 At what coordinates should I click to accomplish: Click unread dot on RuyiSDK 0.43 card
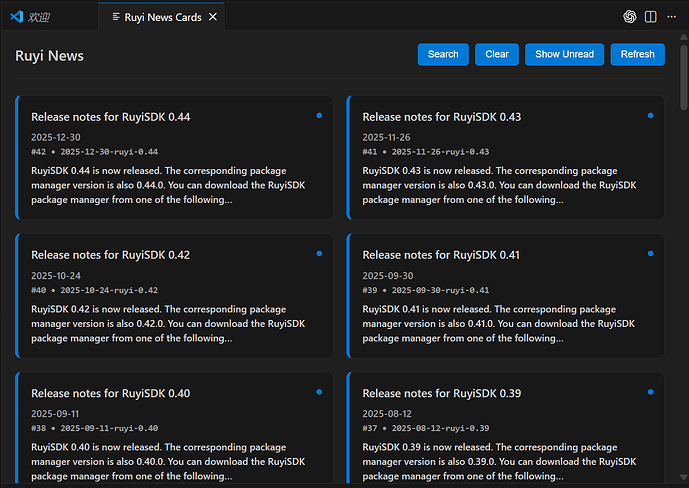click(650, 116)
